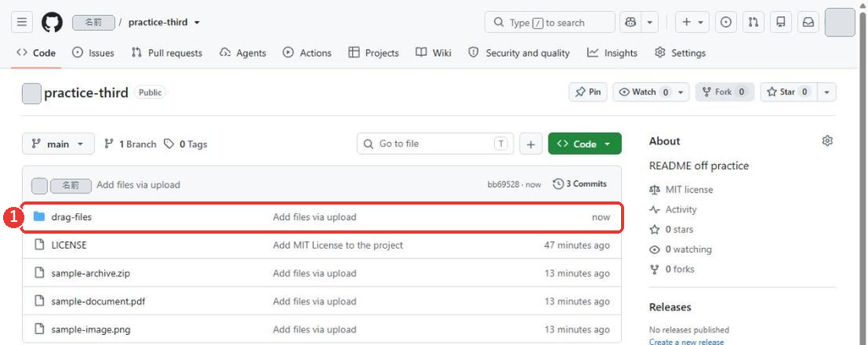Click the Add file plus button

click(x=531, y=144)
